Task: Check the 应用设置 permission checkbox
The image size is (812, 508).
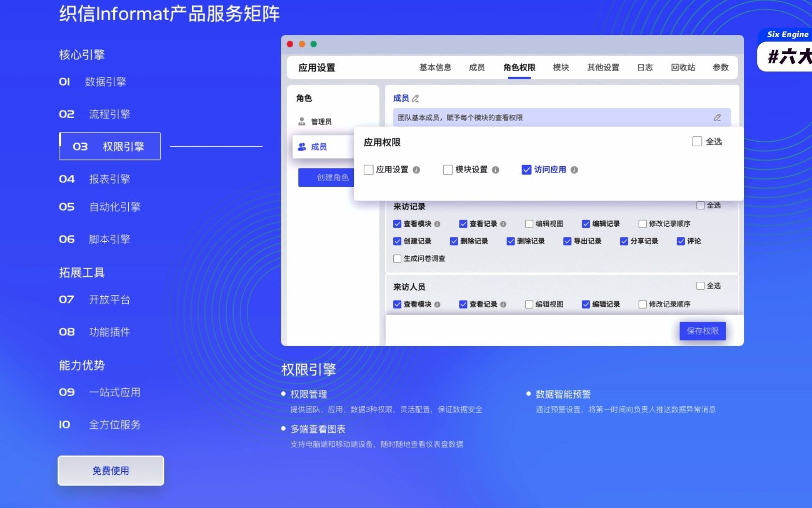Action: pos(368,169)
